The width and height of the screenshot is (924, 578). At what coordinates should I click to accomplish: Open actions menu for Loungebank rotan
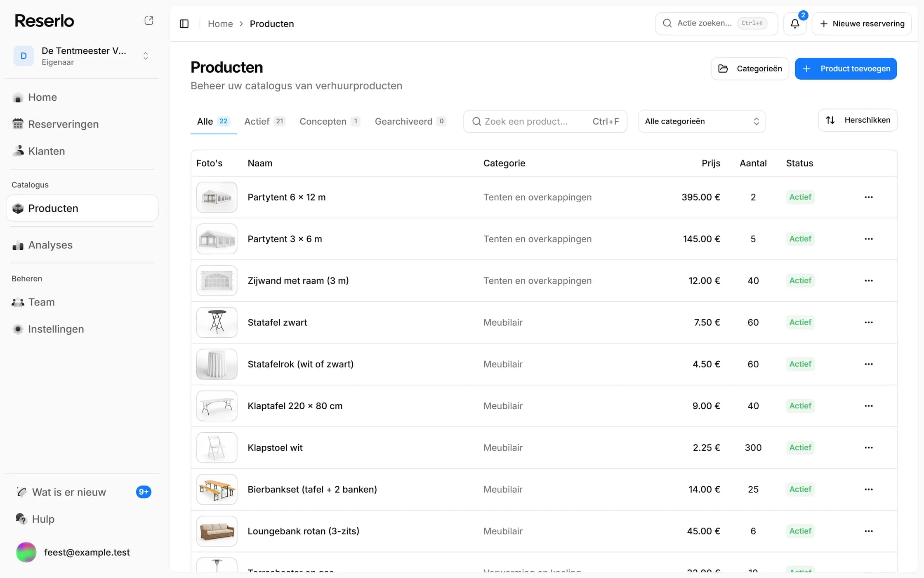click(869, 531)
